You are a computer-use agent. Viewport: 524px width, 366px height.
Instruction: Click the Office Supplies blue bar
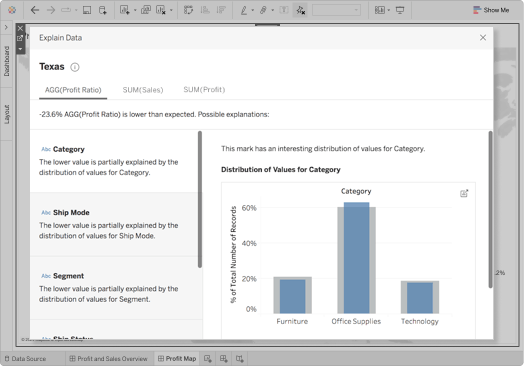pos(357,258)
